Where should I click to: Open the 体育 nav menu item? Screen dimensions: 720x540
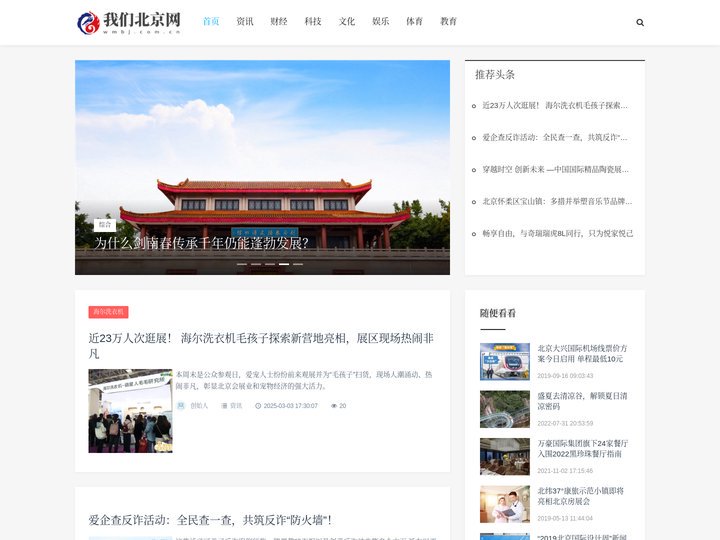(x=414, y=21)
